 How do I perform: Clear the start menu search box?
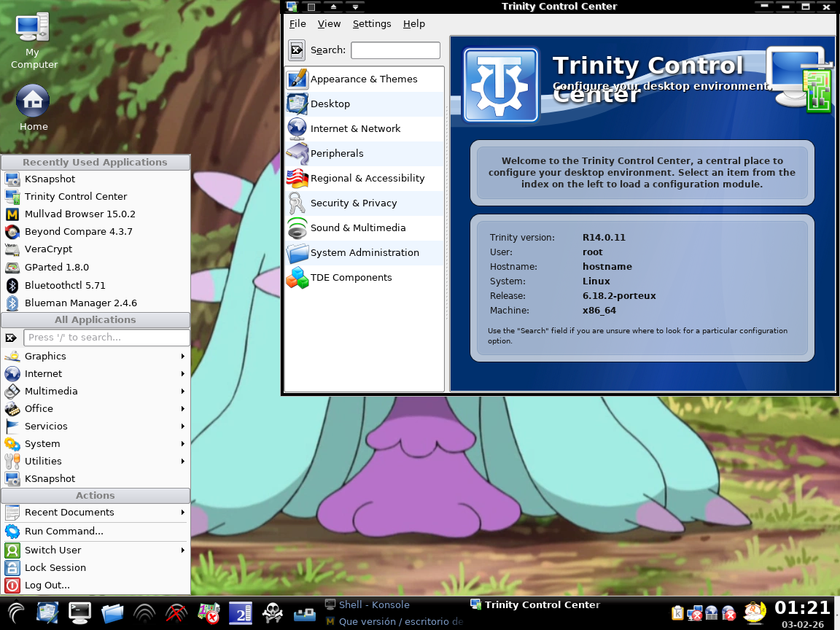point(11,338)
